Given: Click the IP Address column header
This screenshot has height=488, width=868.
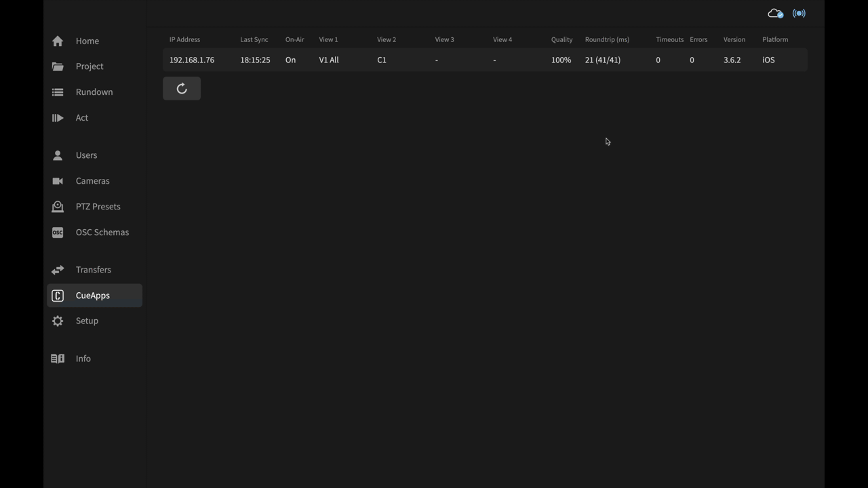Looking at the screenshot, I should coord(184,39).
